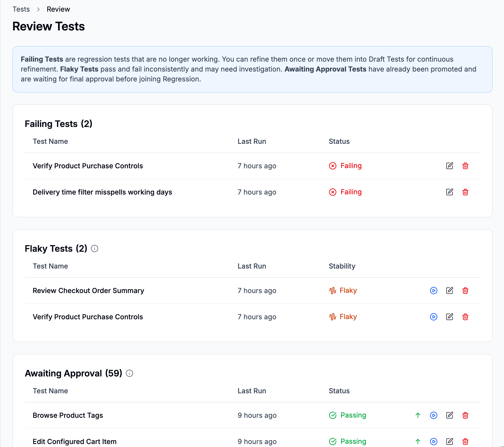Run the Browse Product Tags test
Screen dimensions: 504x447
[x=434, y=415]
